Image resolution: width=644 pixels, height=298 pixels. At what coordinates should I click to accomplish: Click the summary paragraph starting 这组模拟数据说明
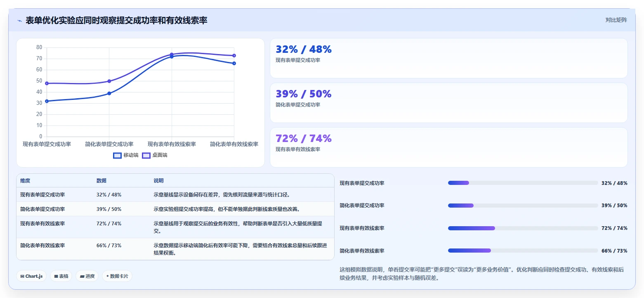481,274
